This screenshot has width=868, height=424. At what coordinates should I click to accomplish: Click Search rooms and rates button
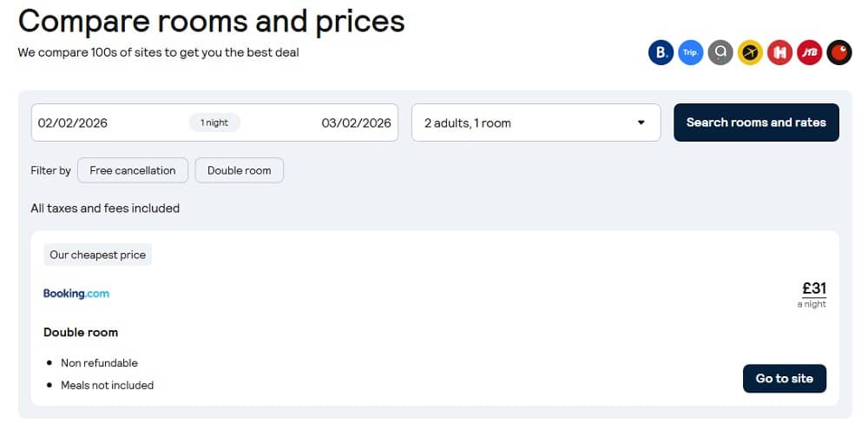[x=756, y=123]
